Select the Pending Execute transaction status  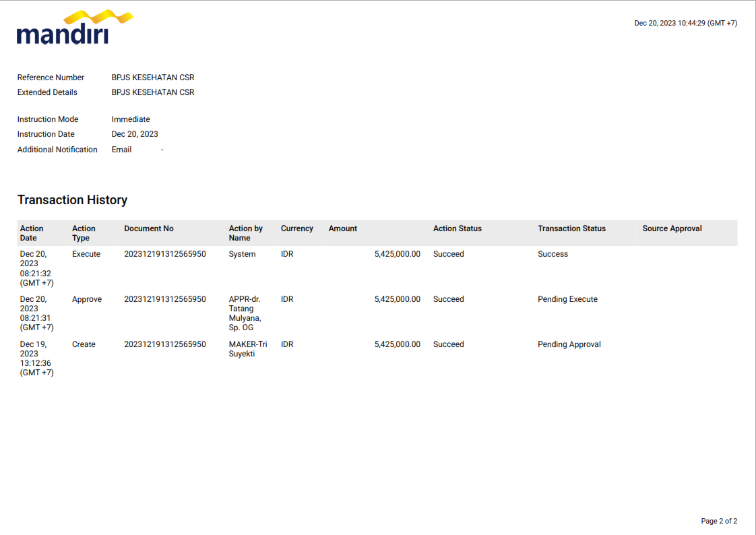567,299
